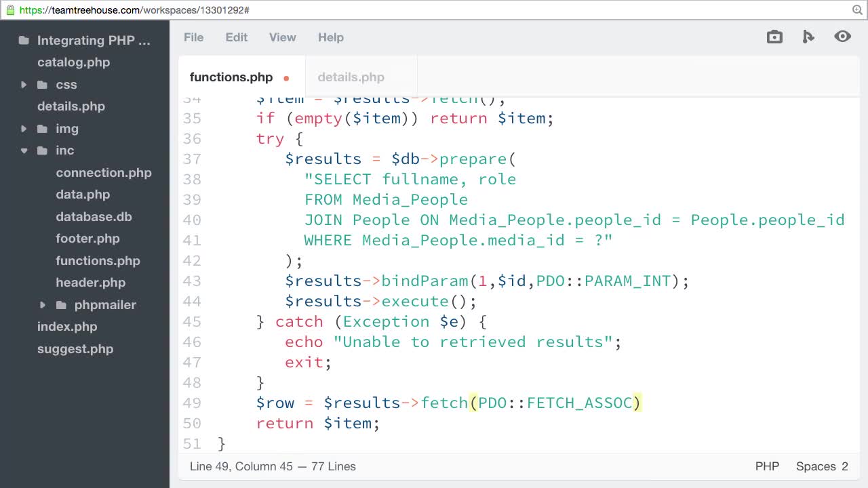Click the unsaved changes dot on functions.php
This screenshot has height=488, width=868.
coord(286,77)
